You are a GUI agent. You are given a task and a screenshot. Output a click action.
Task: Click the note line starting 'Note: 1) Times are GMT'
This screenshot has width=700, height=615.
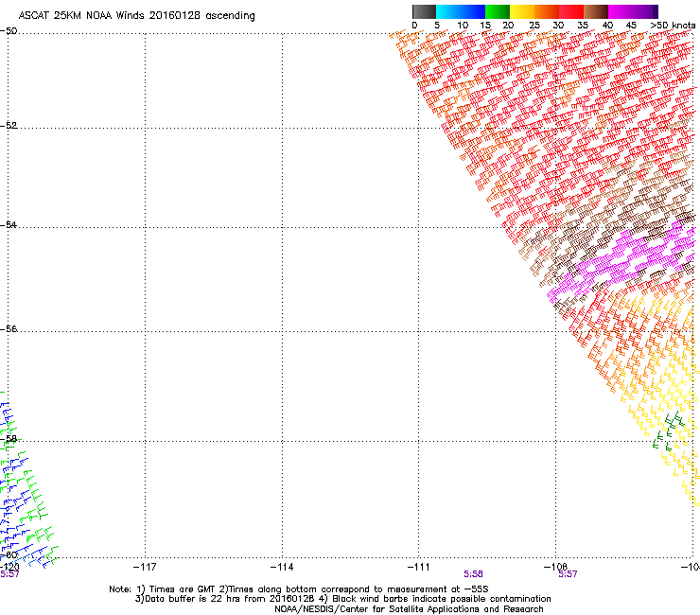pyautogui.click(x=299, y=589)
